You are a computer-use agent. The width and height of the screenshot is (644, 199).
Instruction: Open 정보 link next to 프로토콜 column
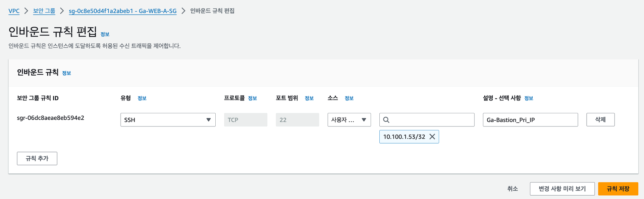point(252,98)
